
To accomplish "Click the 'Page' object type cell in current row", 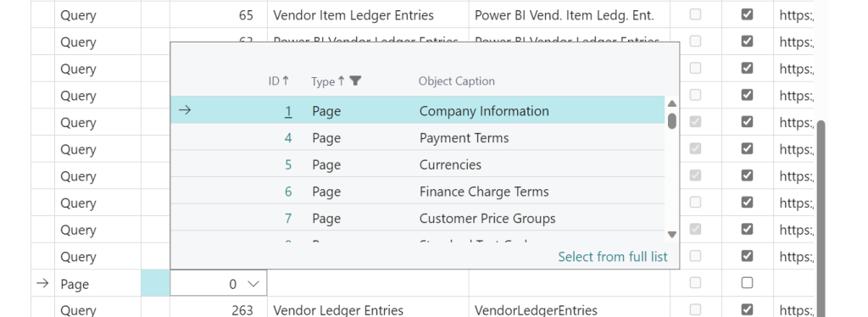I will 98,284.
